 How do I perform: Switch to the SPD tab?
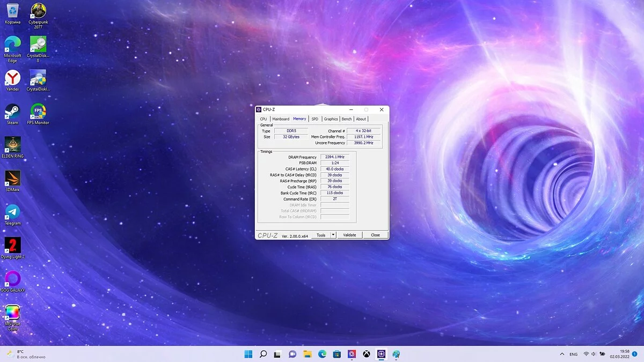314,119
